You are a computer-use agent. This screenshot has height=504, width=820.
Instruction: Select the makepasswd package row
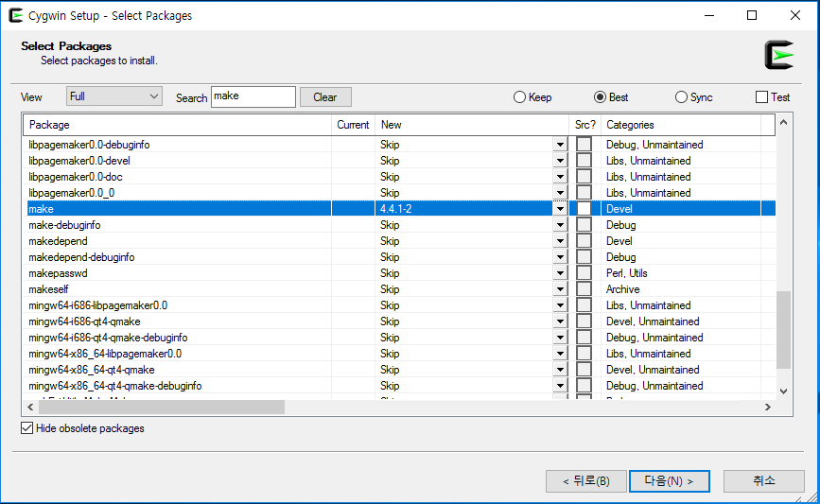coord(399,273)
